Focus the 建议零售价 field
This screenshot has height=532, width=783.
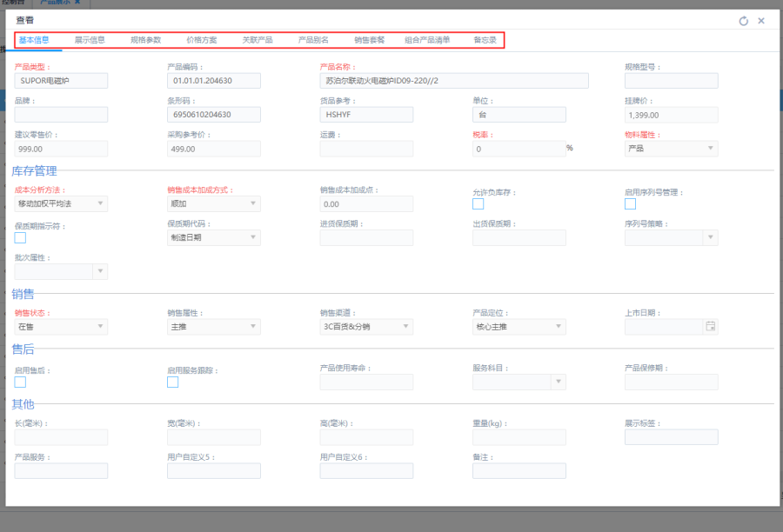click(61, 149)
